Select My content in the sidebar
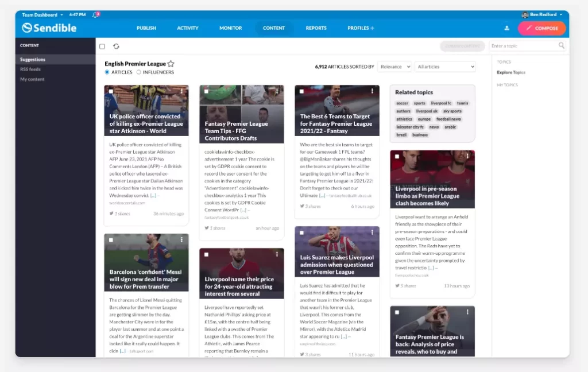This screenshot has width=588, height=372. coord(32,79)
